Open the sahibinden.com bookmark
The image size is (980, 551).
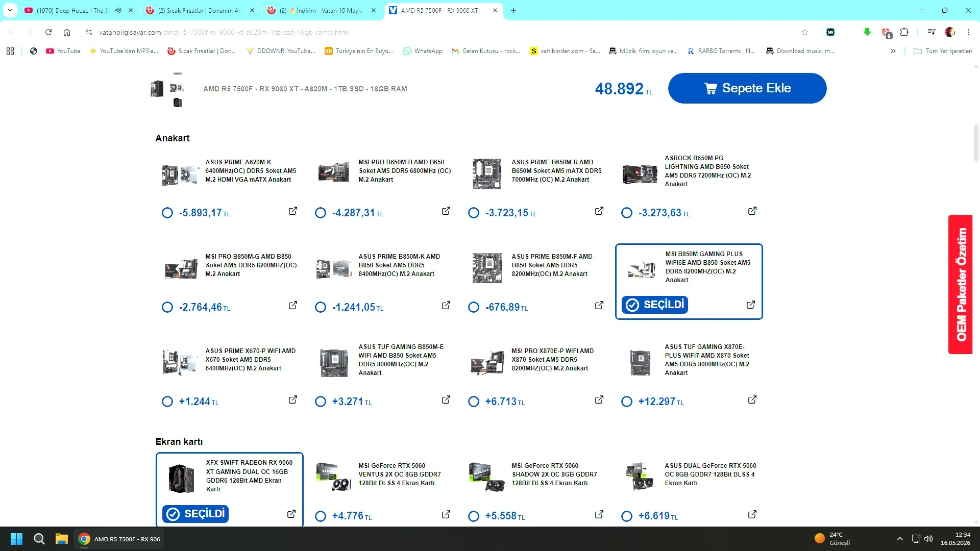[565, 51]
